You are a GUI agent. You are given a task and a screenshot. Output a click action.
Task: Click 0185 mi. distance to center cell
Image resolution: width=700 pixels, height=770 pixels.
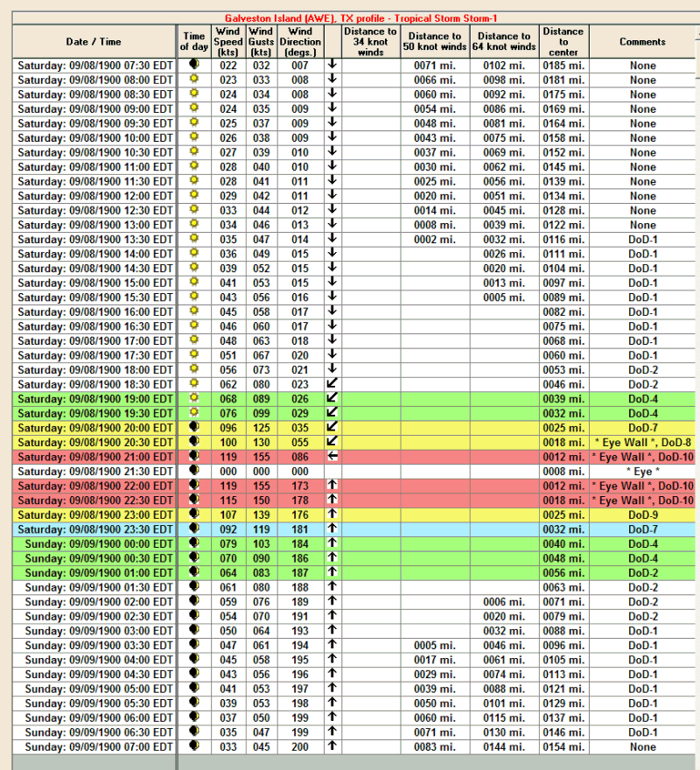point(563,66)
